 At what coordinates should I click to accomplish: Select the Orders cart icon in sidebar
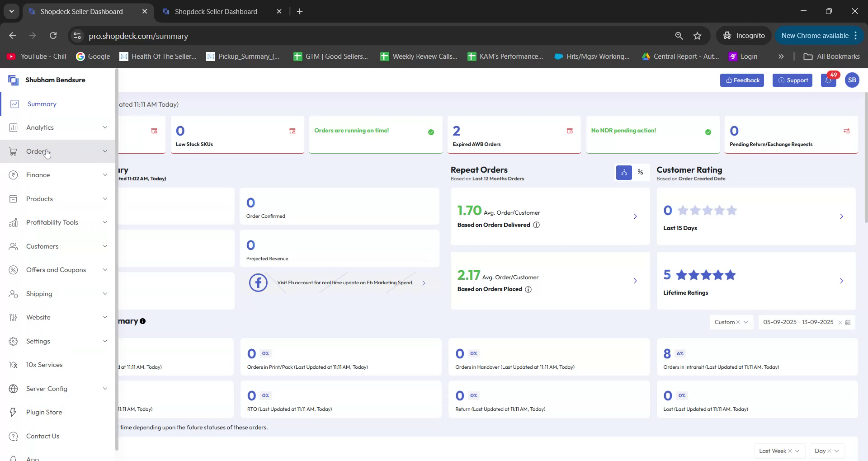(x=13, y=151)
